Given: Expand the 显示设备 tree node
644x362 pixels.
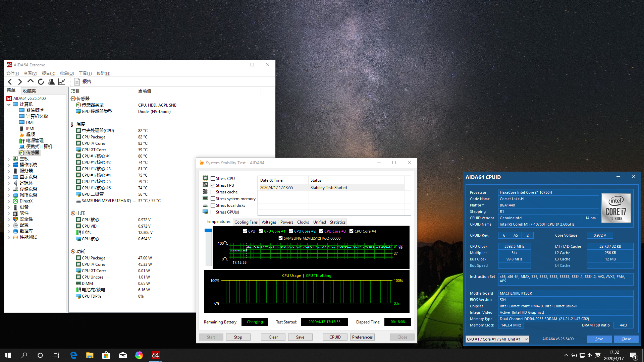Looking at the screenshot, I should [x=9, y=177].
